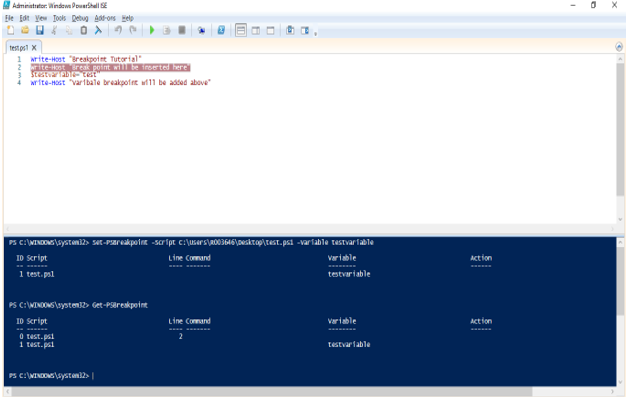The height and width of the screenshot is (397, 626).
Task: Click the script pane vertical scrollbar
Action: 620,129
